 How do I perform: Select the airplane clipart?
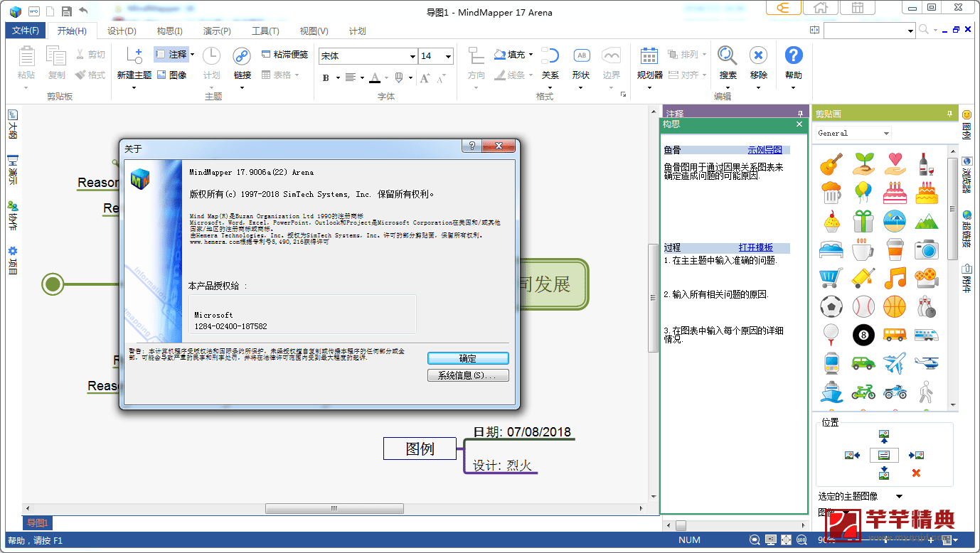click(x=895, y=363)
